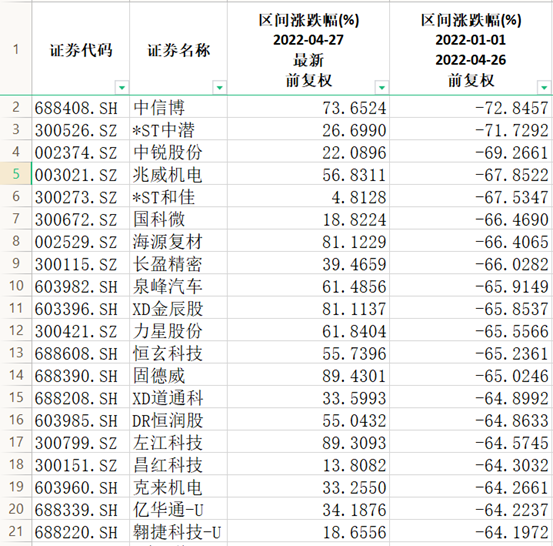
Task: Select cell 688408.SH
Action: [81, 107]
